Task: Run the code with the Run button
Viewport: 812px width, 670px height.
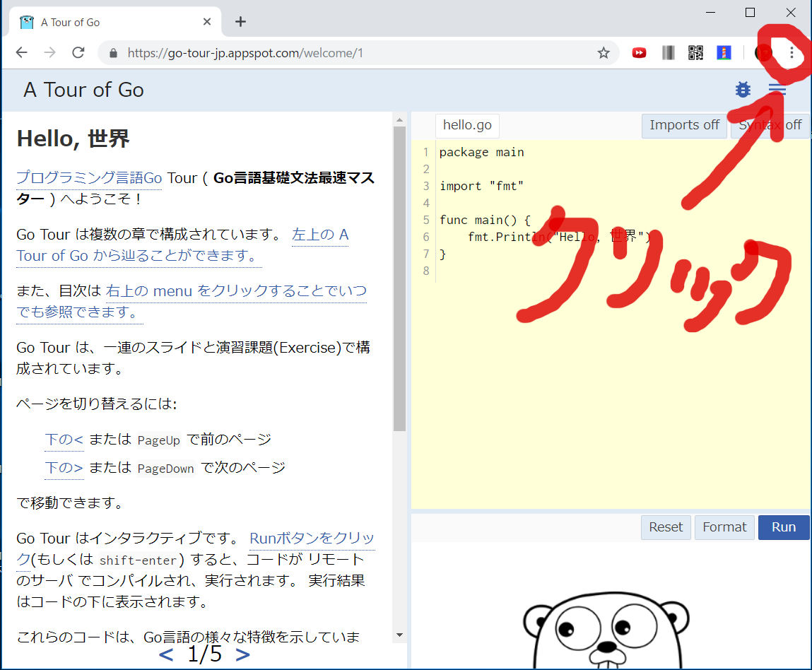Action: [x=784, y=527]
